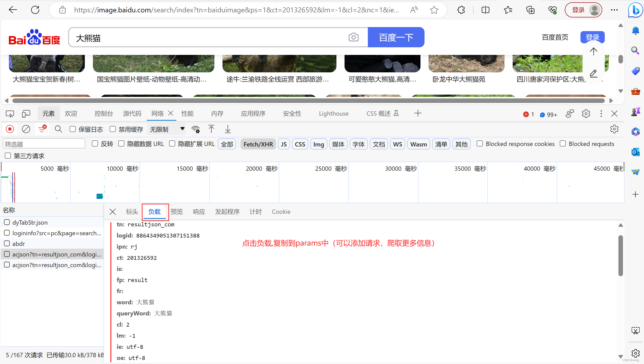
Task: Click the record network log button
Action: [x=10, y=129]
